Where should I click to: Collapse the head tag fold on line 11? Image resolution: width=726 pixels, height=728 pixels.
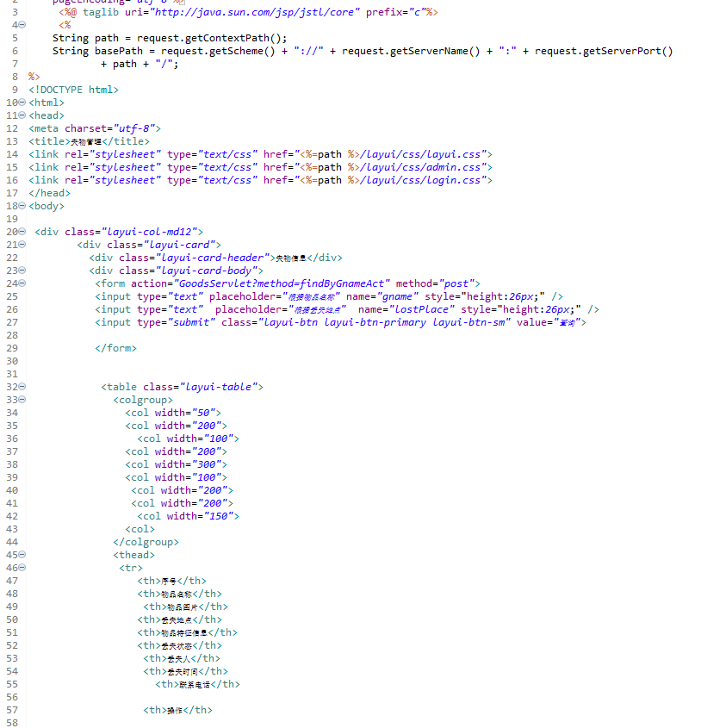pyautogui.click(x=22, y=115)
